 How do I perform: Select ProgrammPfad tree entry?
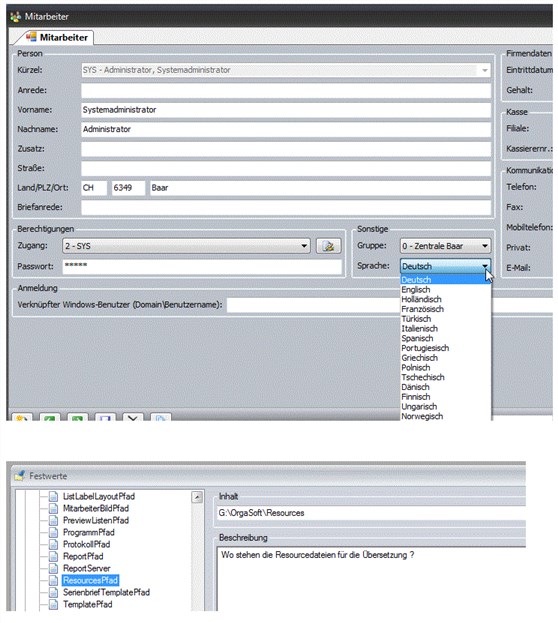(x=89, y=532)
